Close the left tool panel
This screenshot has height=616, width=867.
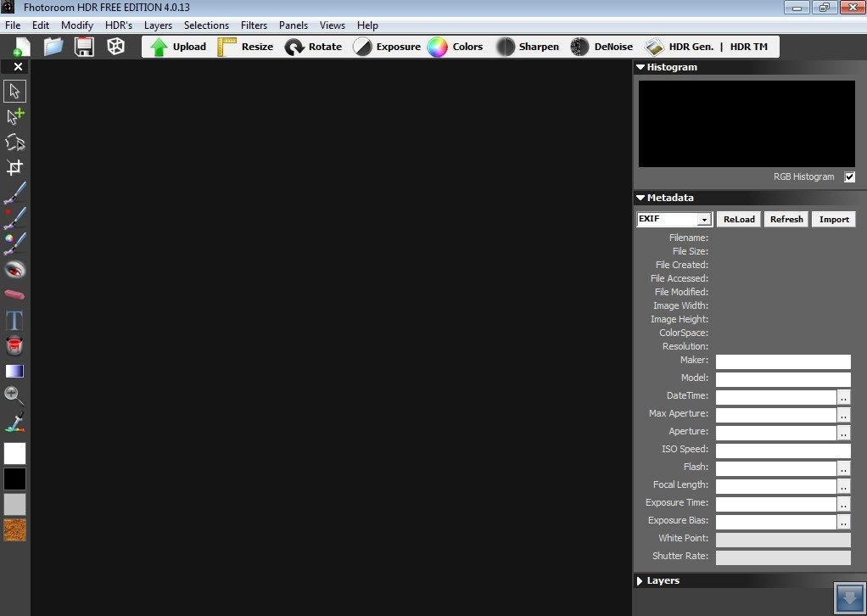(x=19, y=67)
